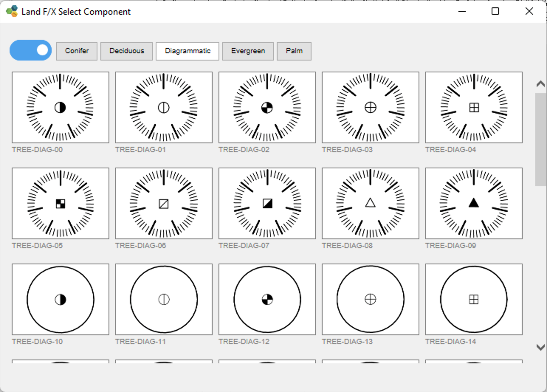Image resolution: width=547 pixels, height=392 pixels.
Task: Click the TREE-DIAG-12 label text
Action: click(x=244, y=341)
